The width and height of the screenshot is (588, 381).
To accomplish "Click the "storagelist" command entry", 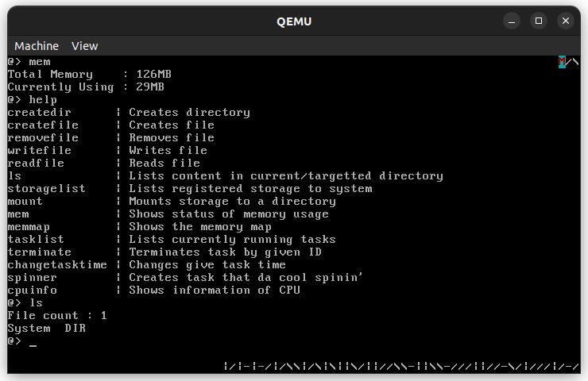I will point(46,189).
